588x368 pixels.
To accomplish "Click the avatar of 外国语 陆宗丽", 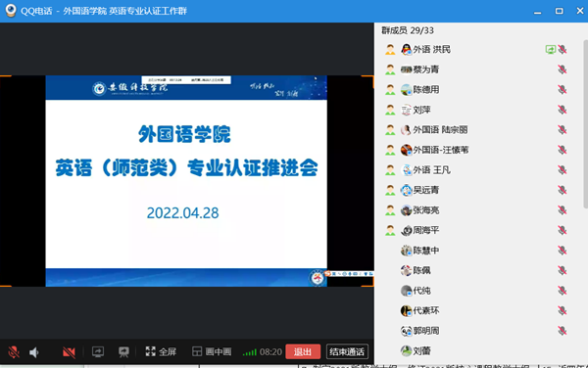I will pyautogui.click(x=406, y=130).
